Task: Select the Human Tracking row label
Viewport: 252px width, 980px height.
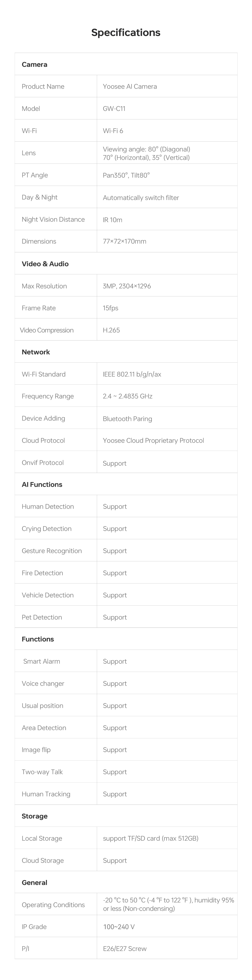Action: [46, 794]
